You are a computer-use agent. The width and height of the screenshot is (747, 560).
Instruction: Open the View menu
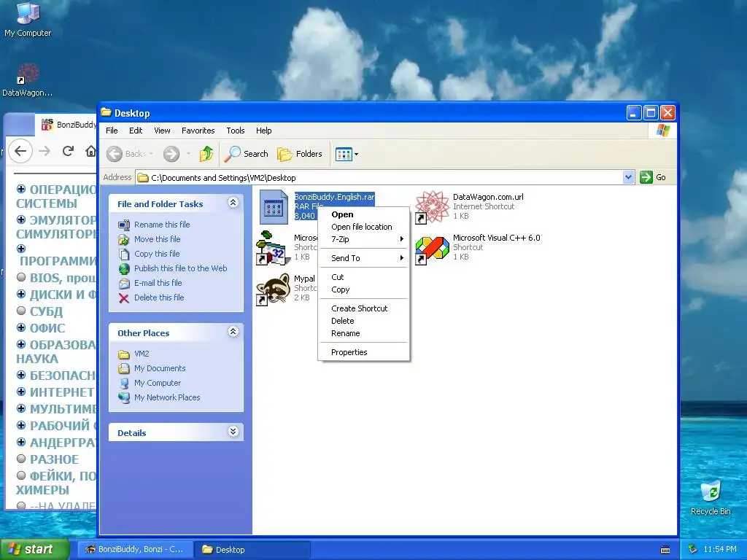click(x=162, y=131)
